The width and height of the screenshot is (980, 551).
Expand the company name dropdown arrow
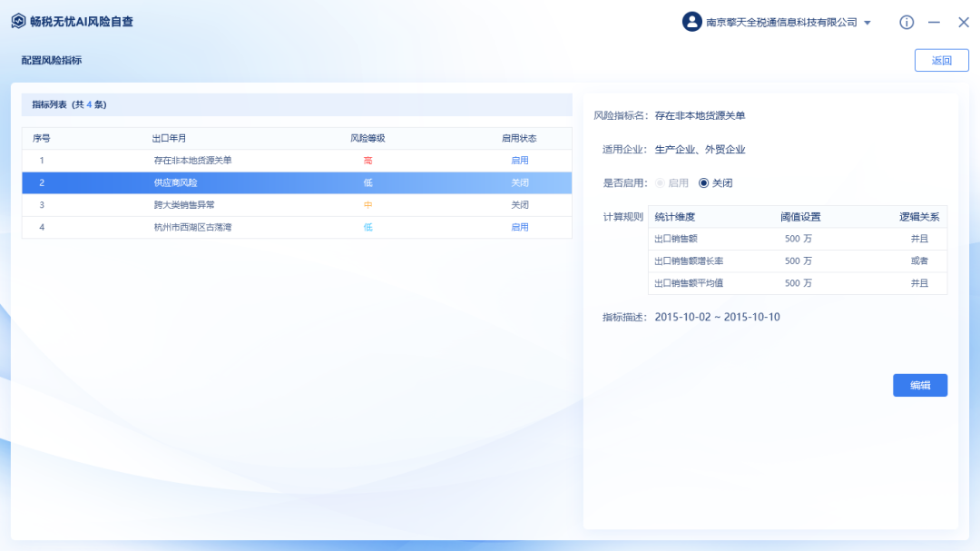point(867,23)
